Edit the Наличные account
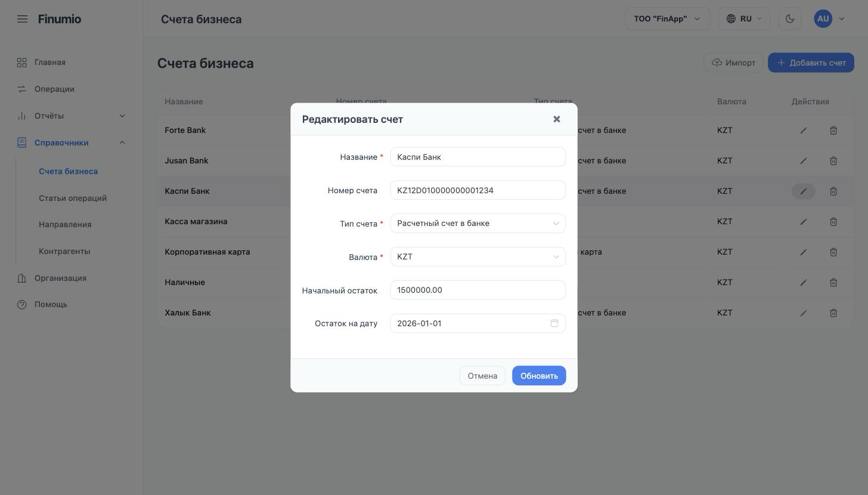 tap(804, 283)
